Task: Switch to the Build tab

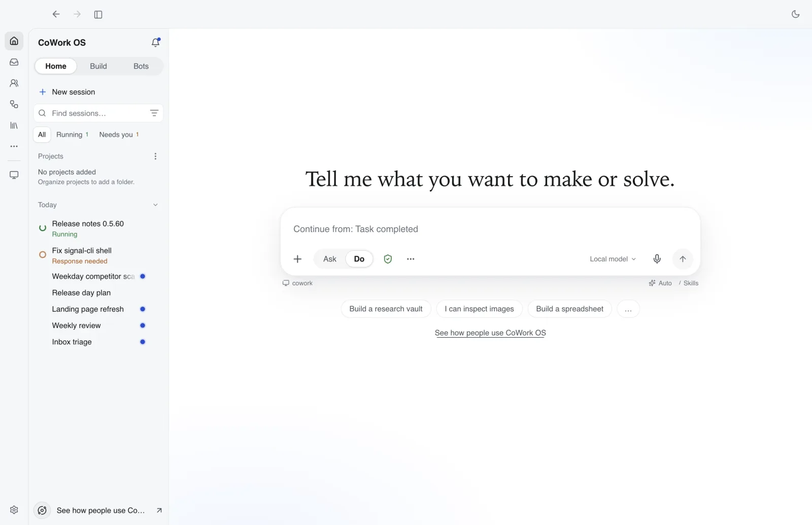Action: pos(98,66)
